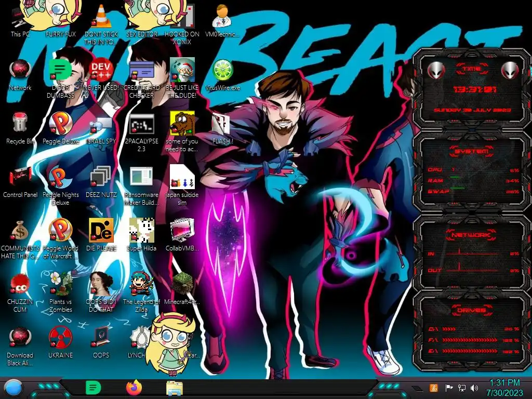The width and height of the screenshot is (532, 399).
Task: Click the NETWORK widget header
Action: [x=472, y=234]
